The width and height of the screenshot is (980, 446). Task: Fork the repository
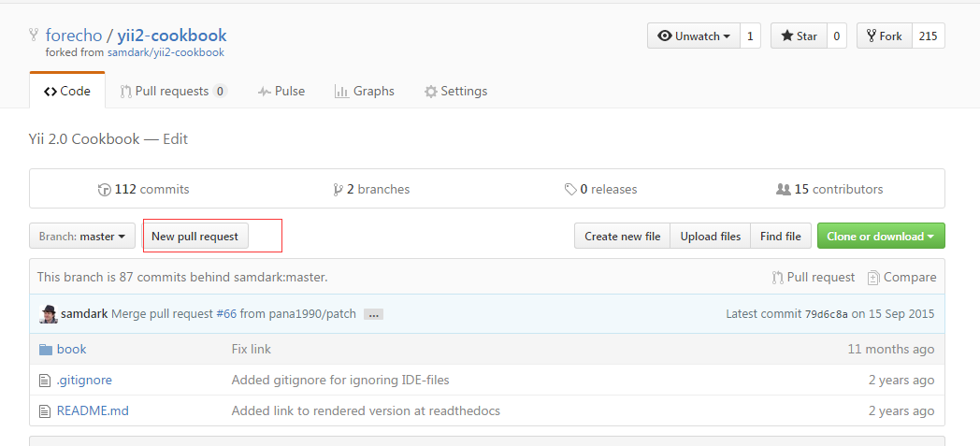(x=885, y=36)
